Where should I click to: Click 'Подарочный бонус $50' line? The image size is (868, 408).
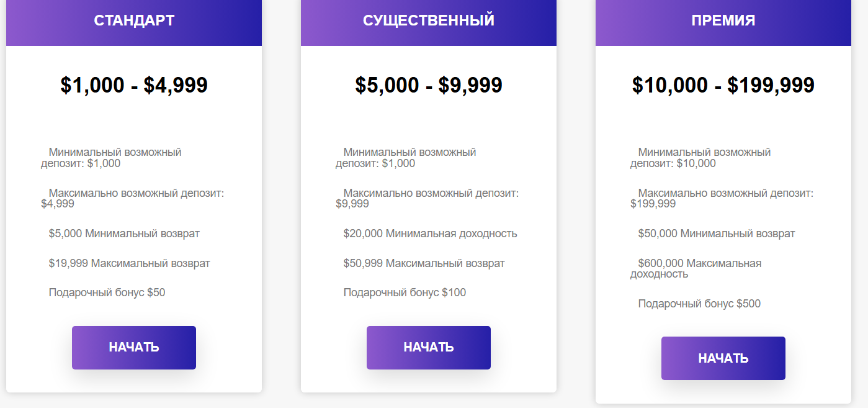coord(107,292)
